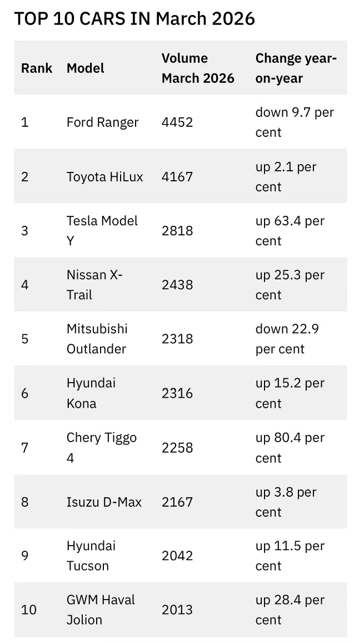
Task: Select the Ford Ranger model cell
Action: click(103, 122)
